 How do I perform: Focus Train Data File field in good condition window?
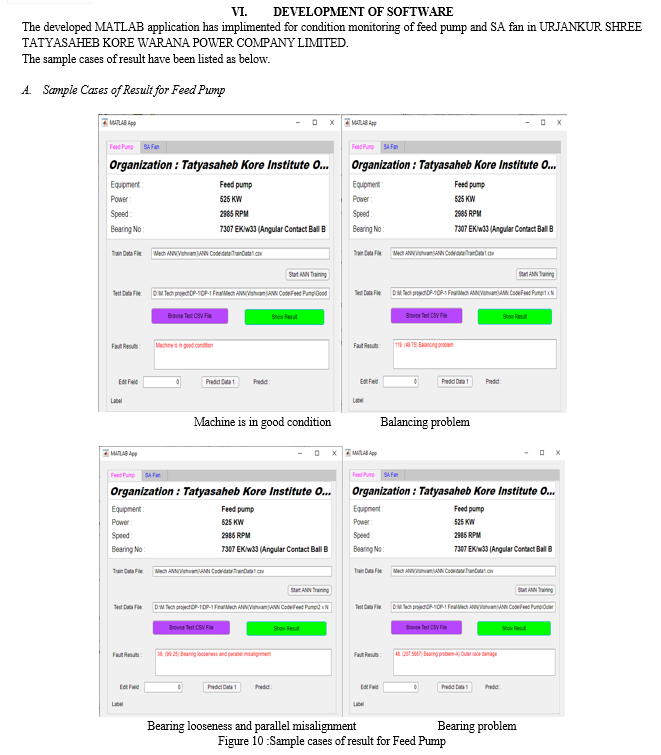pos(240,253)
